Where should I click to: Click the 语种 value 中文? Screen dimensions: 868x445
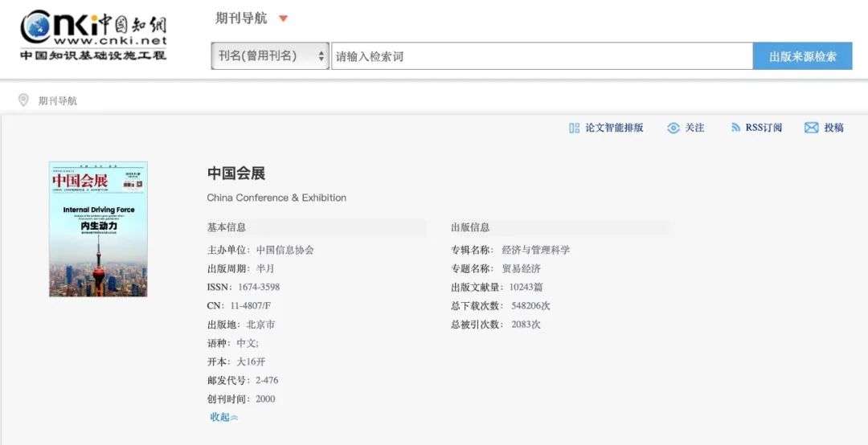(248, 343)
